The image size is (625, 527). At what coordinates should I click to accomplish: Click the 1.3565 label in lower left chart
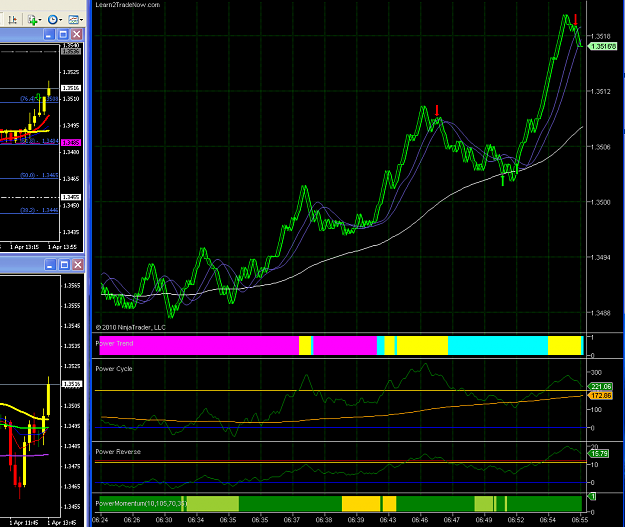[72, 285]
